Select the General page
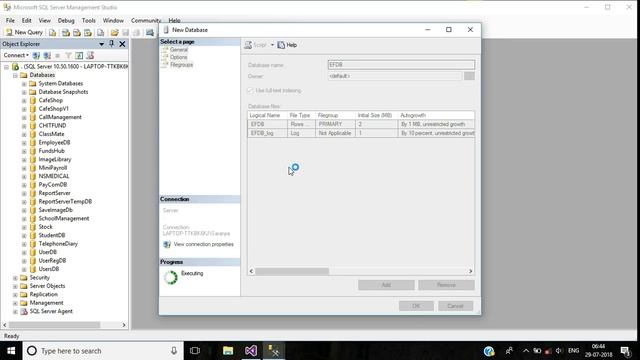640x360 pixels. [x=179, y=49]
